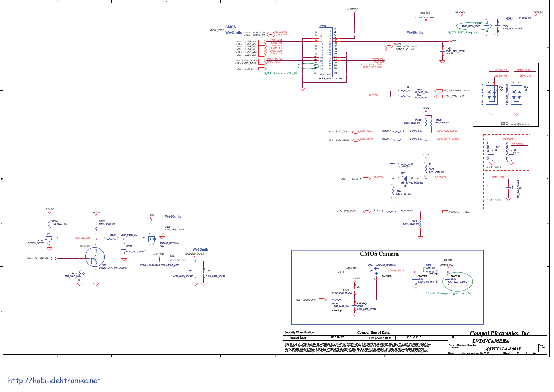Select the R816 150_0603_1% resistor label
554x392 pixels.
(59, 223)
